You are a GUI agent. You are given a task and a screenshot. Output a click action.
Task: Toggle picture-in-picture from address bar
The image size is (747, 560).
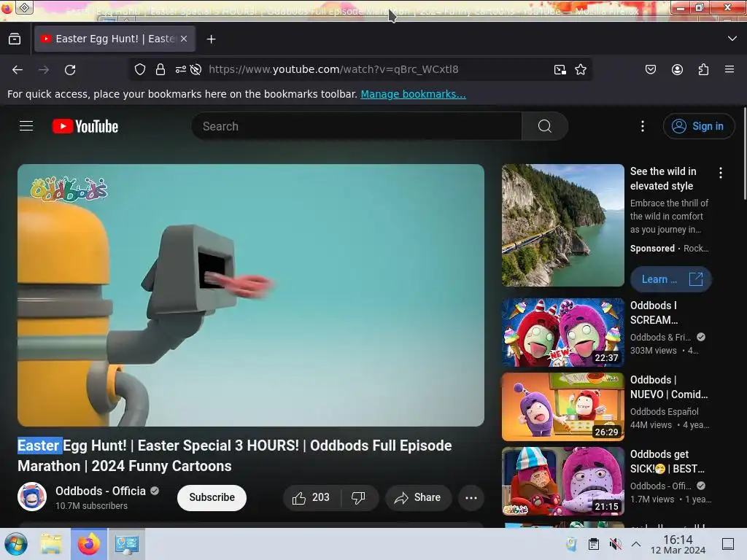pyautogui.click(x=560, y=70)
